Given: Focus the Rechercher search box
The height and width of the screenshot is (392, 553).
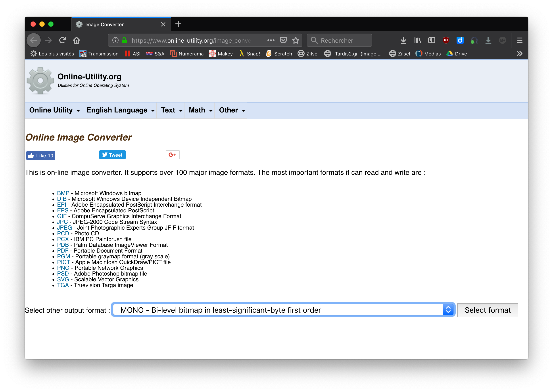Looking at the screenshot, I should 340,40.
